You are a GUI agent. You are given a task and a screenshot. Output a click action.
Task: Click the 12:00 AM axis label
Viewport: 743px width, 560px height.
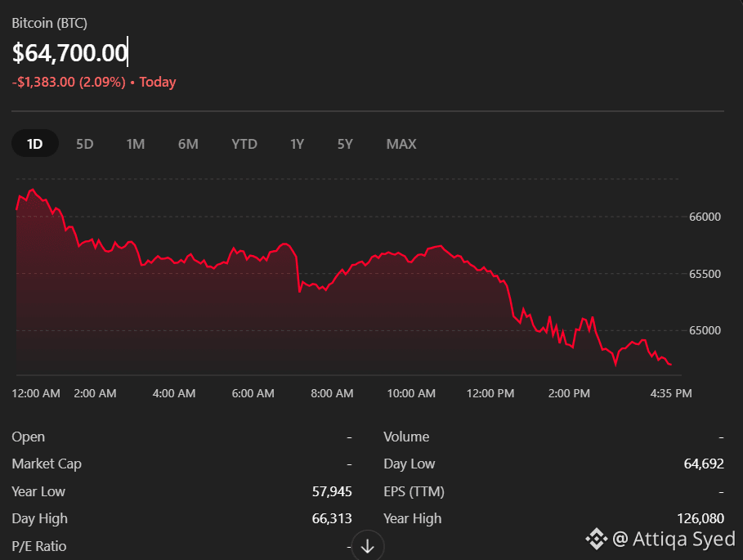click(x=36, y=393)
